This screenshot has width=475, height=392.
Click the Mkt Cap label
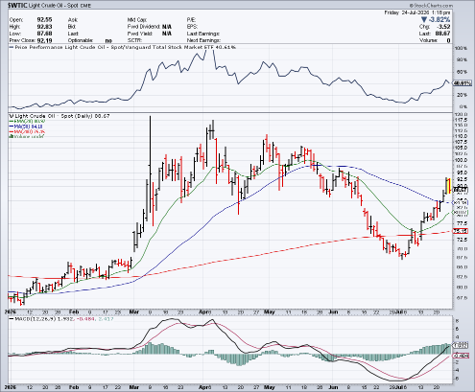click(x=137, y=20)
